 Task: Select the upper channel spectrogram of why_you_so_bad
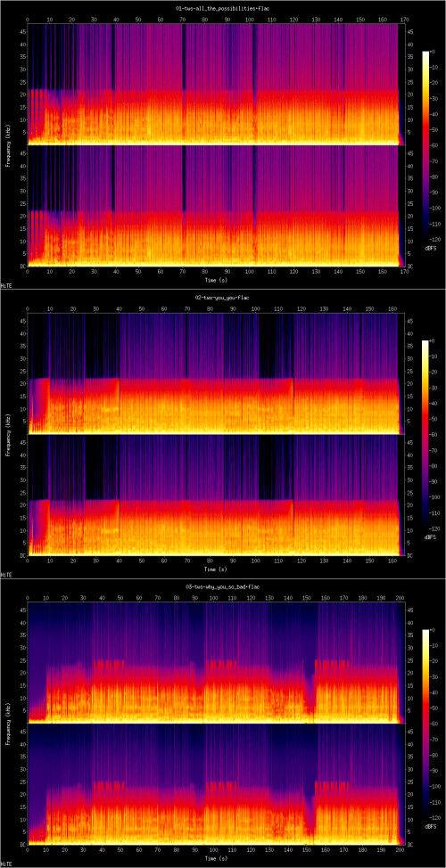tap(216, 663)
